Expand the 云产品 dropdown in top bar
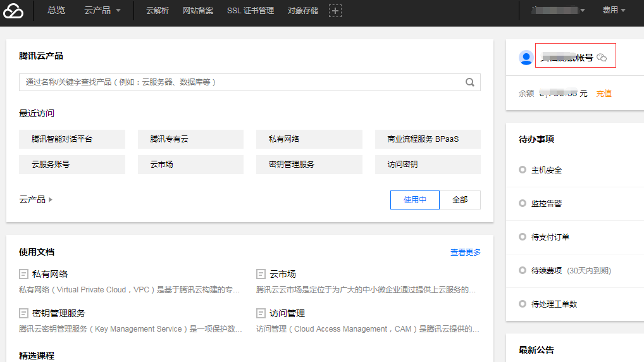Screen dimensions: 644x362 [x=102, y=10]
